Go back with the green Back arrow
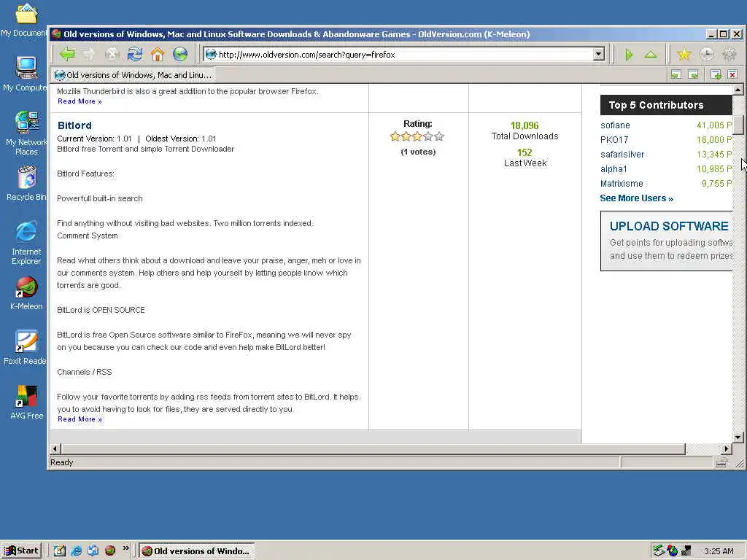 (x=66, y=54)
